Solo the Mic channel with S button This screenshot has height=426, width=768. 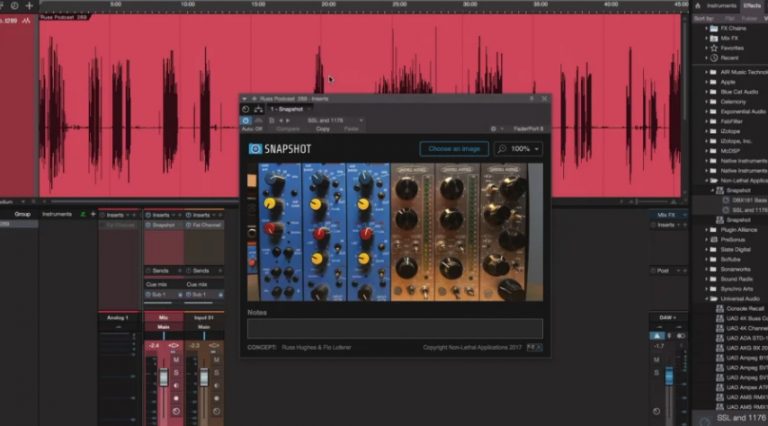pos(176,373)
